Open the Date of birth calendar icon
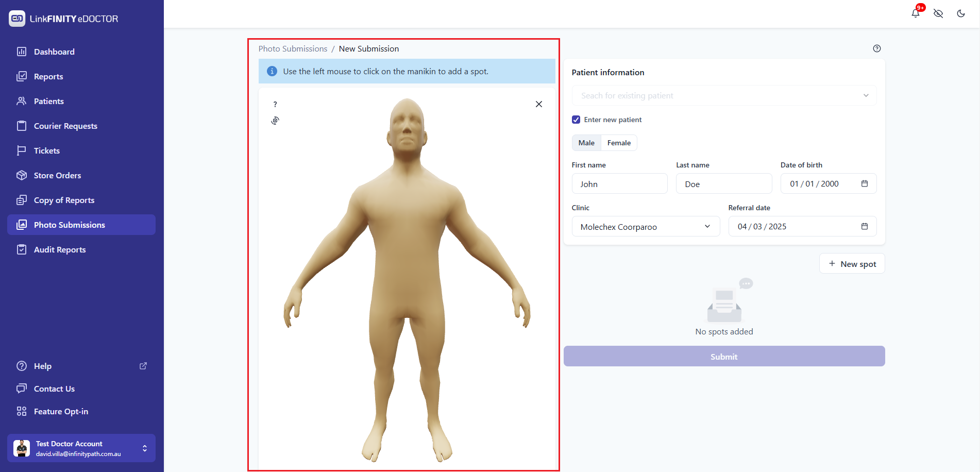 (x=865, y=184)
